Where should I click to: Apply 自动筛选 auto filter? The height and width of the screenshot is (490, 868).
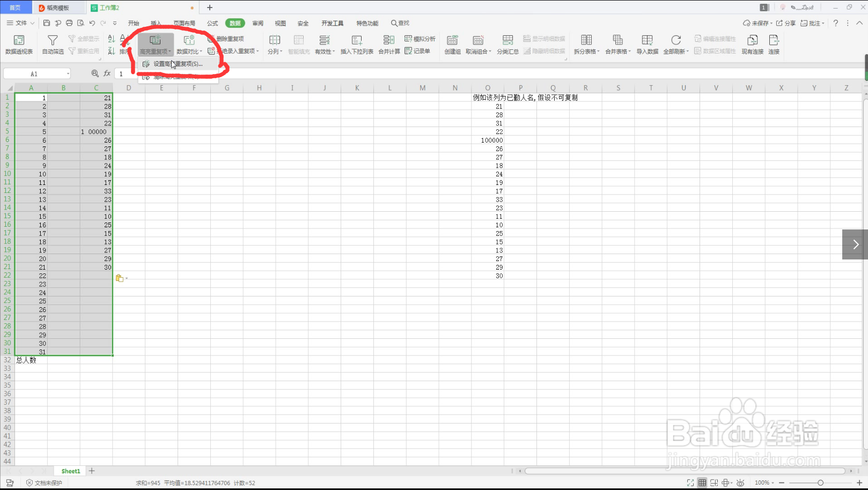click(53, 44)
